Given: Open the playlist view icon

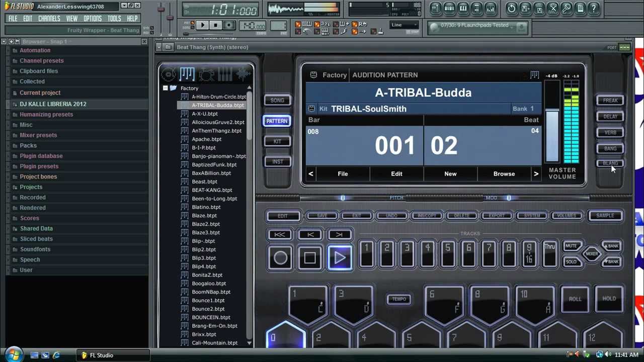Looking at the screenshot, I should click(436, 8).
